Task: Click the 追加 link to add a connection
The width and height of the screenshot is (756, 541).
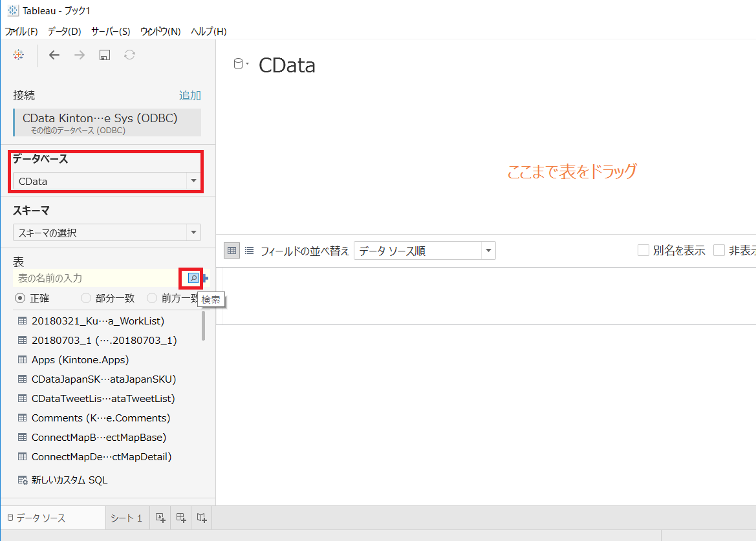Action: pos(189,95)
